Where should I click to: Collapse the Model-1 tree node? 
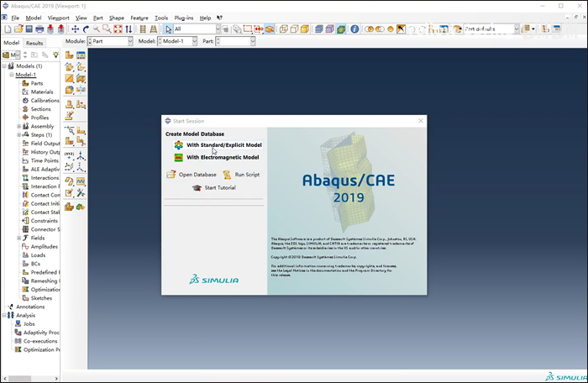click(12, 75)
